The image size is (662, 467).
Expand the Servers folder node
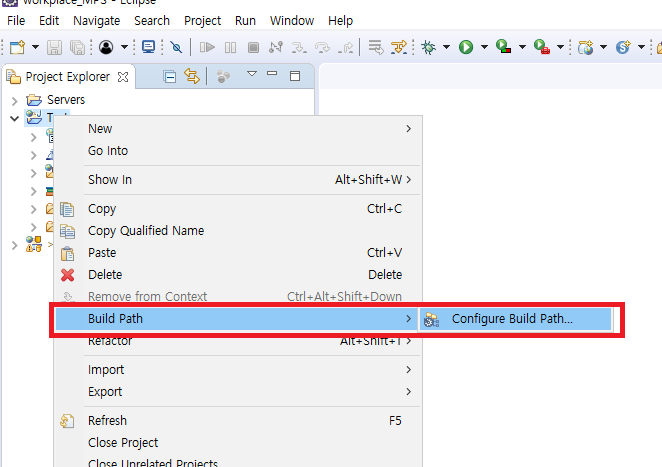pyautogui.click(x=15, y=101)
